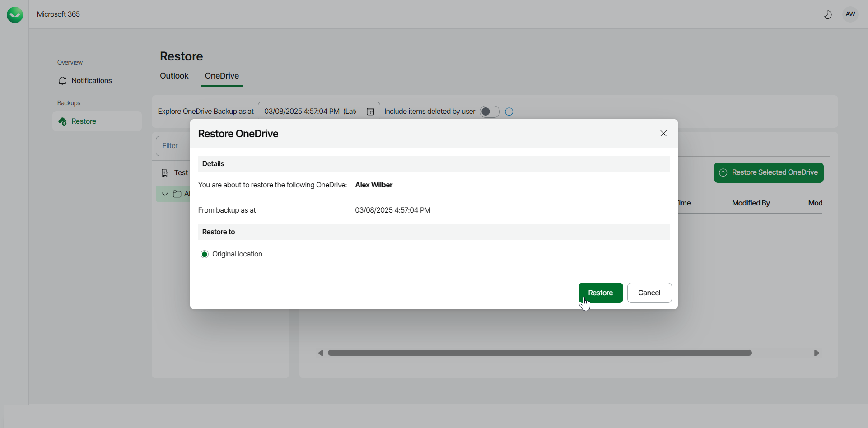
Task: Cancel the Restore OneDrive dialog
Action: [649, 293]
